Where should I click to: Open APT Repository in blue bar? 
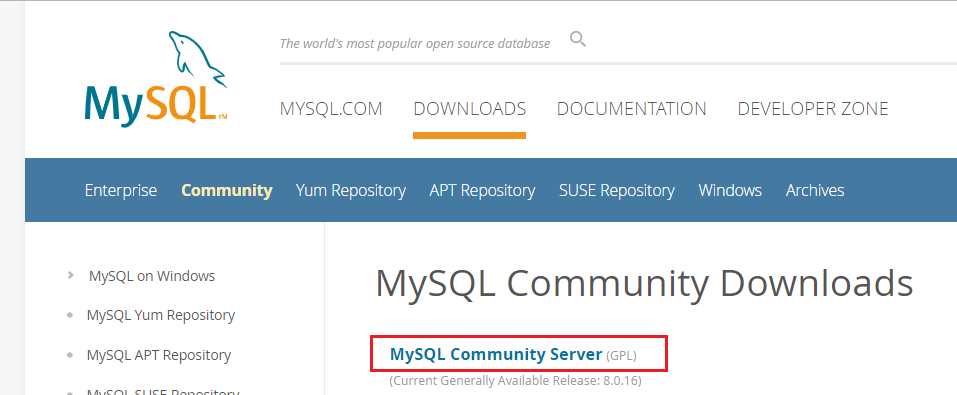point(482,190)
